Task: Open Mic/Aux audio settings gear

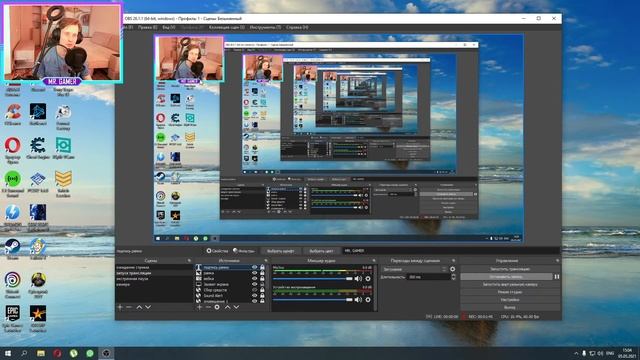Action: point(368,278)
